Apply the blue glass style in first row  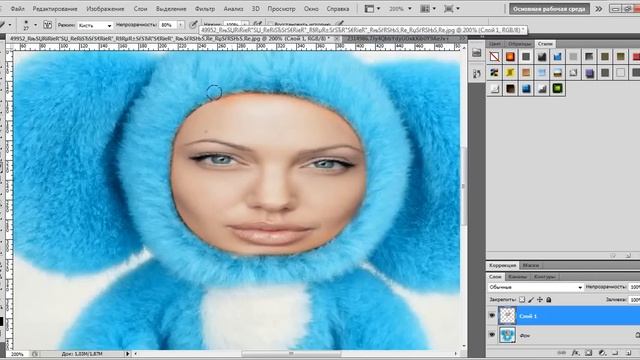[557, 57]
